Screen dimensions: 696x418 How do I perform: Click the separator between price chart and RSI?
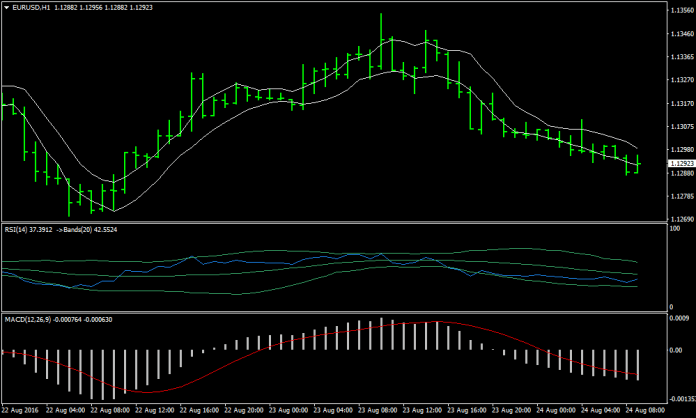tap(330, 222)
